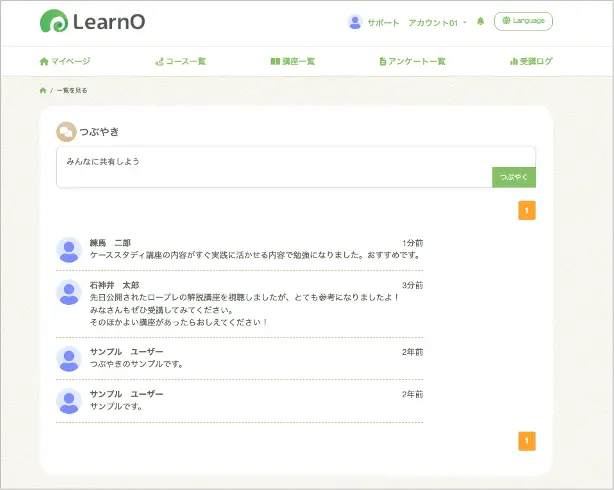This screenshot has width=614, height=490.
Task: Click avatar beside つぶやきのサンプルです post
Action: pos(69,358)
